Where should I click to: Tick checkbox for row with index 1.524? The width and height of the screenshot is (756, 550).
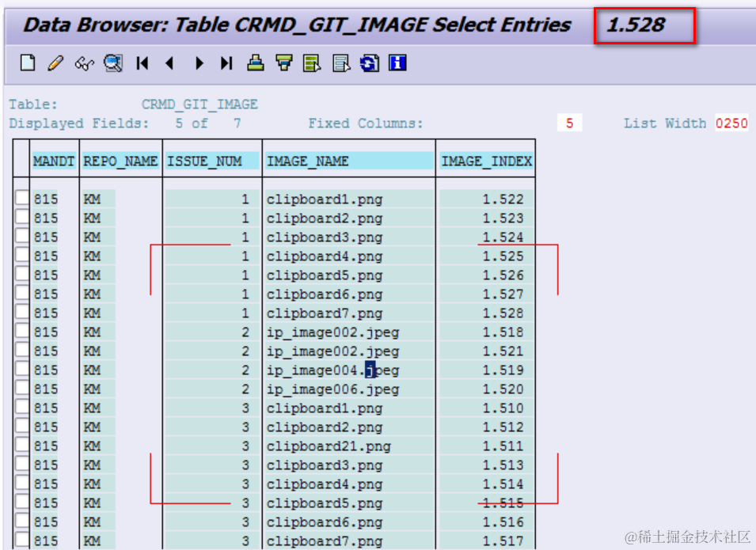(x=21, y=236)
